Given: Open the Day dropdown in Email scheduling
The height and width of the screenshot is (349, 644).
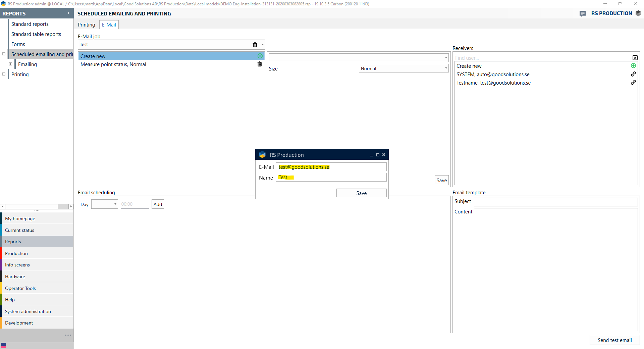Looking at the screenshot, I should point(115,204).
